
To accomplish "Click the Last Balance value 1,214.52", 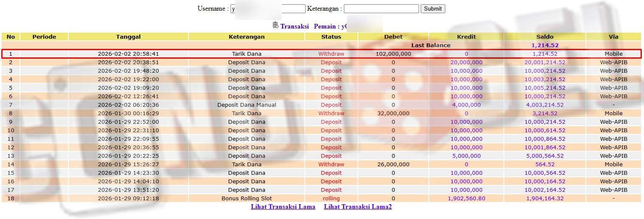I will [x=545, y=45].
